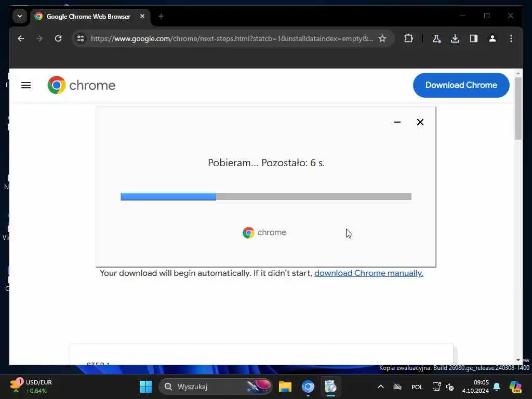Image resolution: width=532 pixels, height=399 pixels.
Task: Open the Windows Start menu
Action: pos(146,387)
